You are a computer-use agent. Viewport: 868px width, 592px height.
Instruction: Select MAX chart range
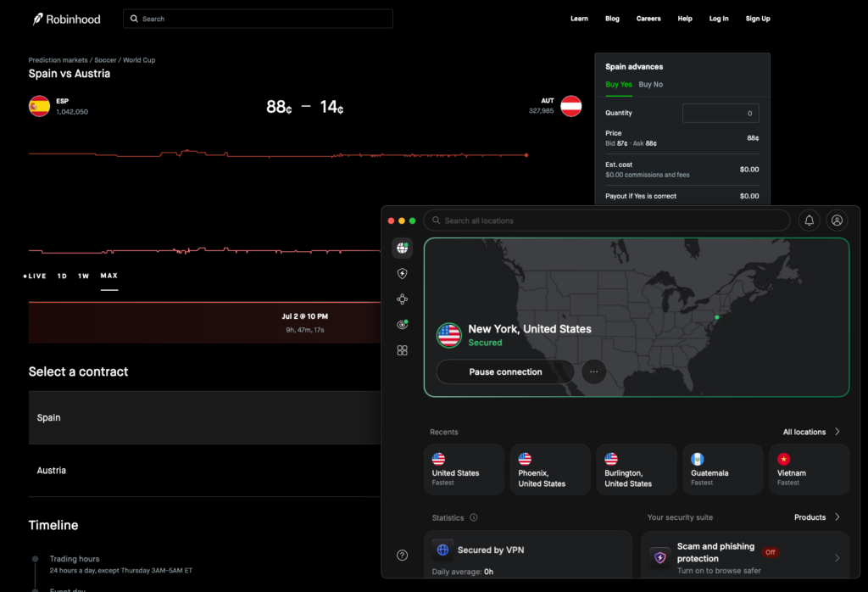[109, 276]
